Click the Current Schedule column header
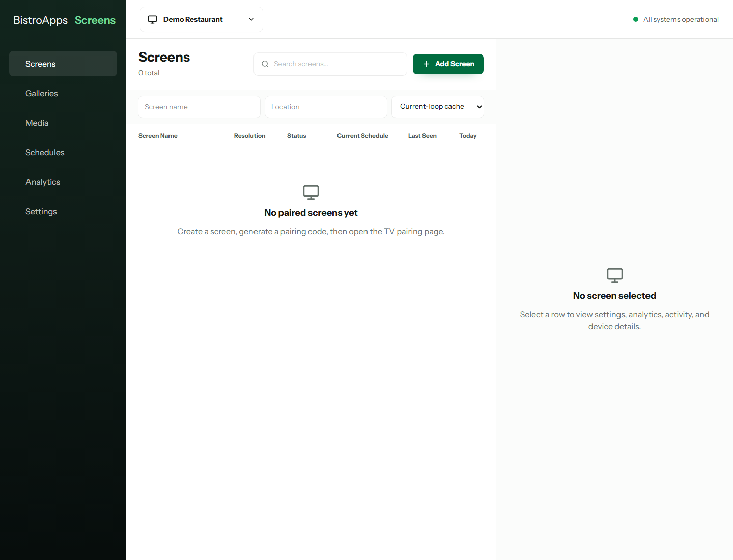The height and width of the screenshot is (560, 733). pos(362,136)
